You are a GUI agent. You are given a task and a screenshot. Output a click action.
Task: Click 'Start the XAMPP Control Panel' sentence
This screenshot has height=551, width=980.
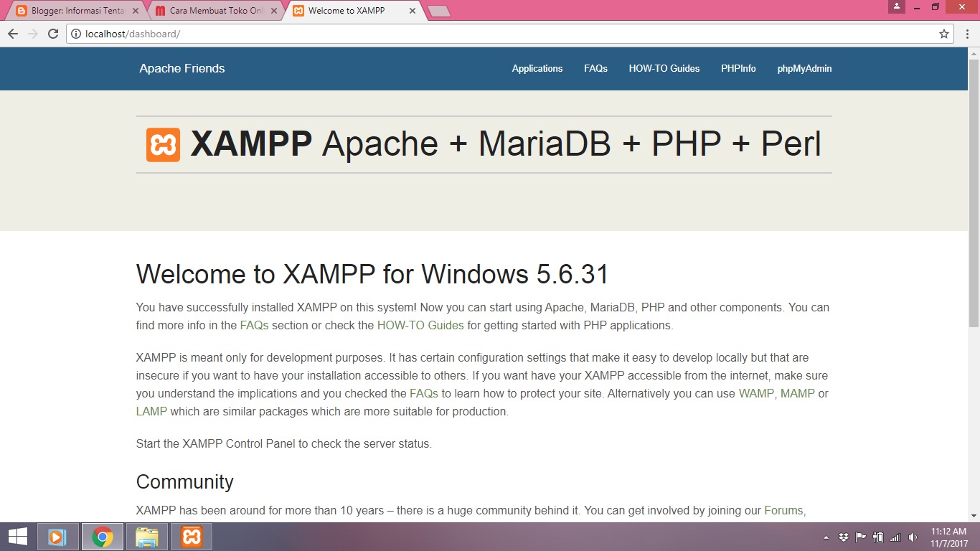click(x=284, y=443)
